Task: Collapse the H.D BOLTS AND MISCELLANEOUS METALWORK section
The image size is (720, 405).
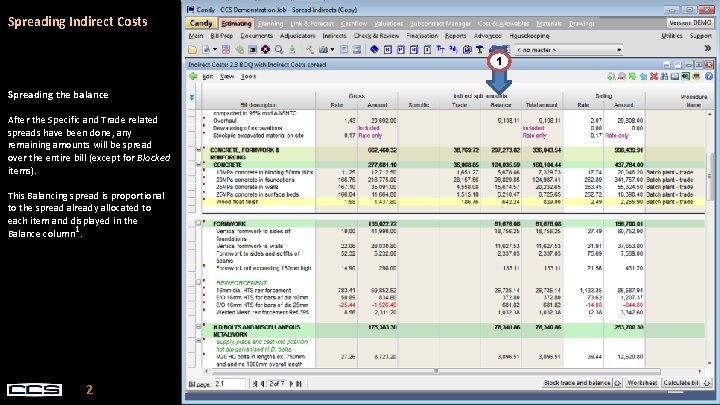Action: click(198, 326)
